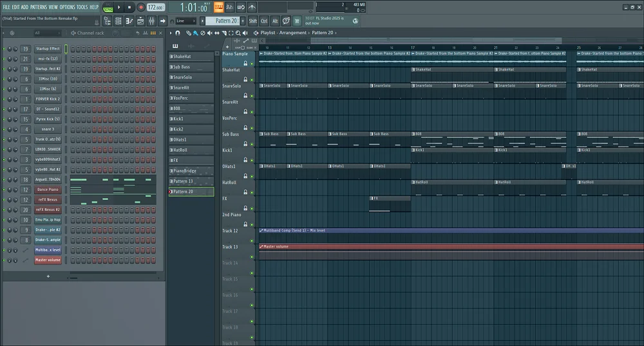
Task: Select the SnareSolo pattern in picker list
Action: pos(191,77)
